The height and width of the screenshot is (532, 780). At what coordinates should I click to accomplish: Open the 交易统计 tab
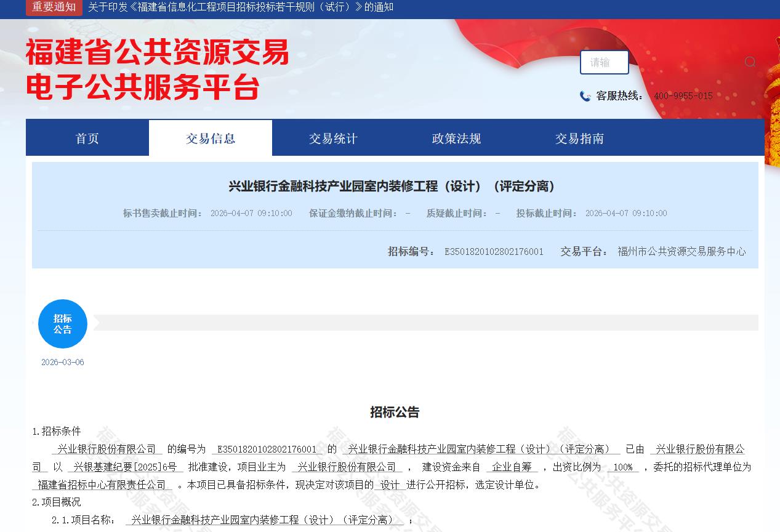[333, 139]
